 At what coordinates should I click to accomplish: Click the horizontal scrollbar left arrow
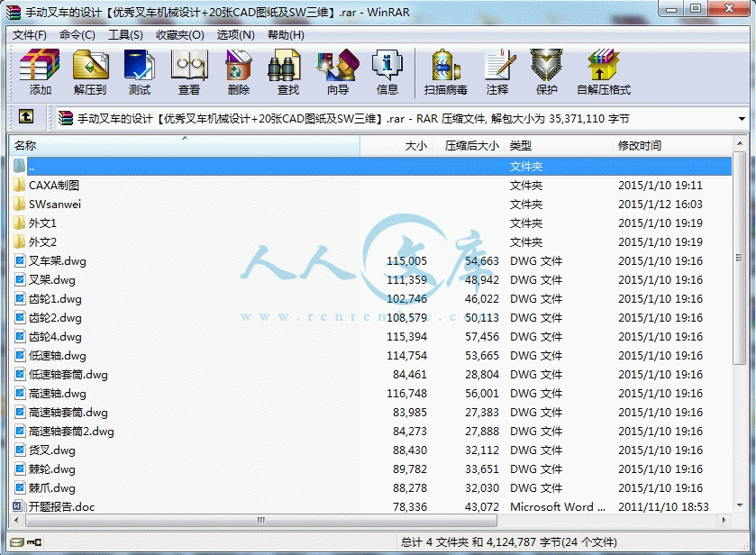(x=16, y=520)
